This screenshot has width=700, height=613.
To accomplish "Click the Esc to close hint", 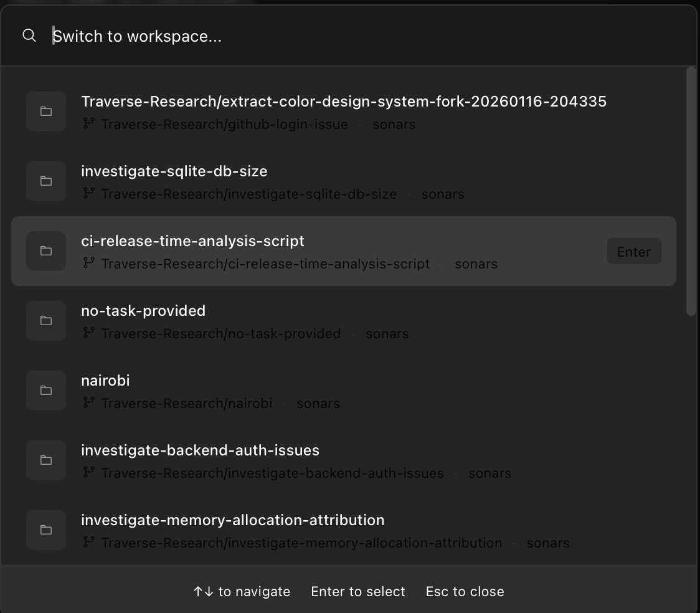I will pos(465,591).
